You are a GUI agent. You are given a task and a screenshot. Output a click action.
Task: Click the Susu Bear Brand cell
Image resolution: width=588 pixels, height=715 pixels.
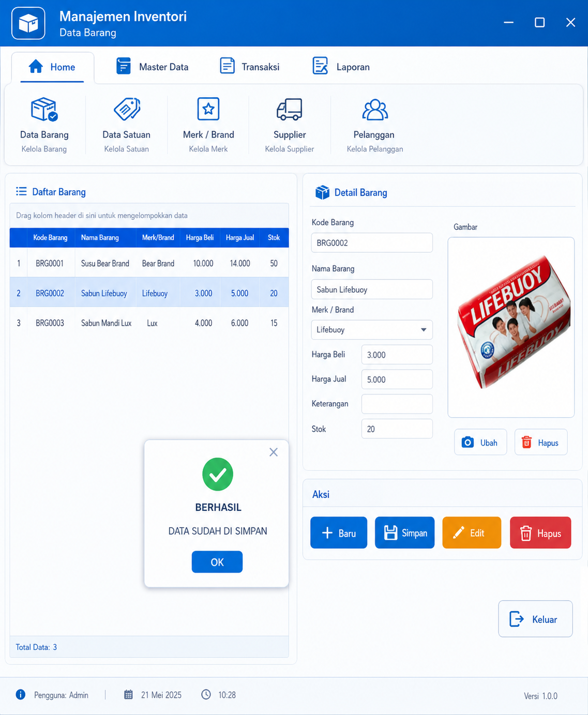[105, 263]
